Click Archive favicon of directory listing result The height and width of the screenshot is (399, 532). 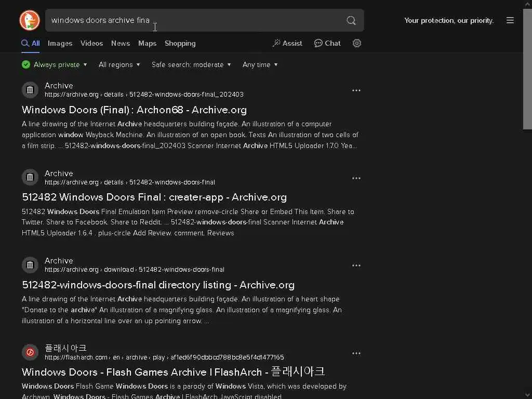pyautogui.click(x=30, y=264)
